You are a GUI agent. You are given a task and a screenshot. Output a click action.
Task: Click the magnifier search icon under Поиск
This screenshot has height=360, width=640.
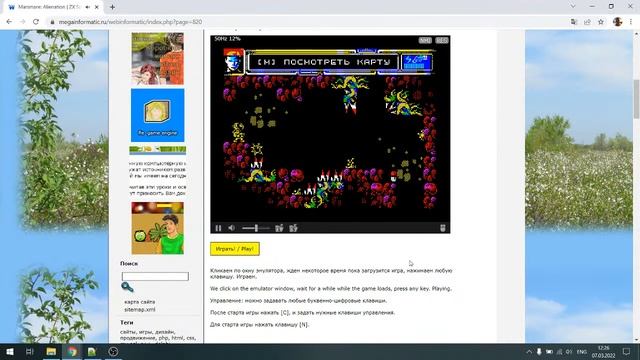click(127, 287)
